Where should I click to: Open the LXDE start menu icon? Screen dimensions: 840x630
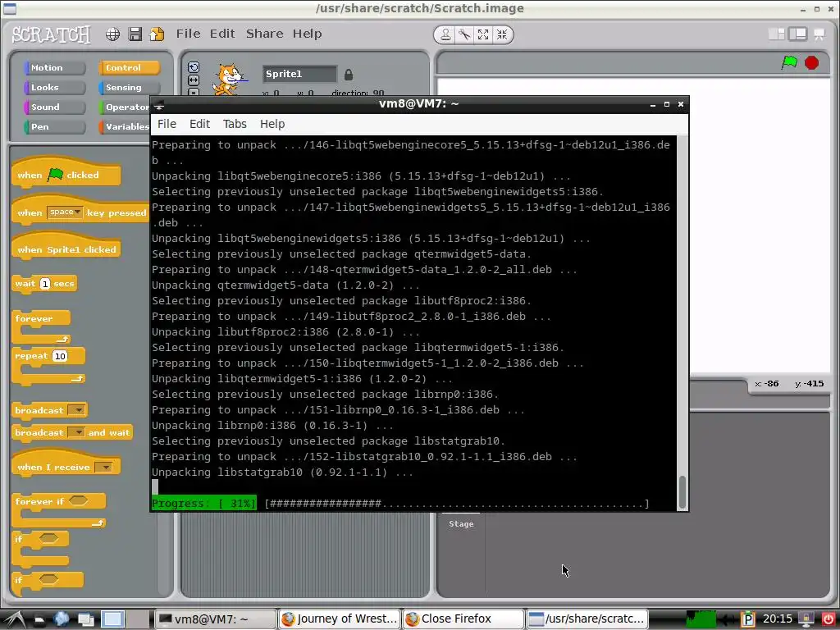coord(16,619)
